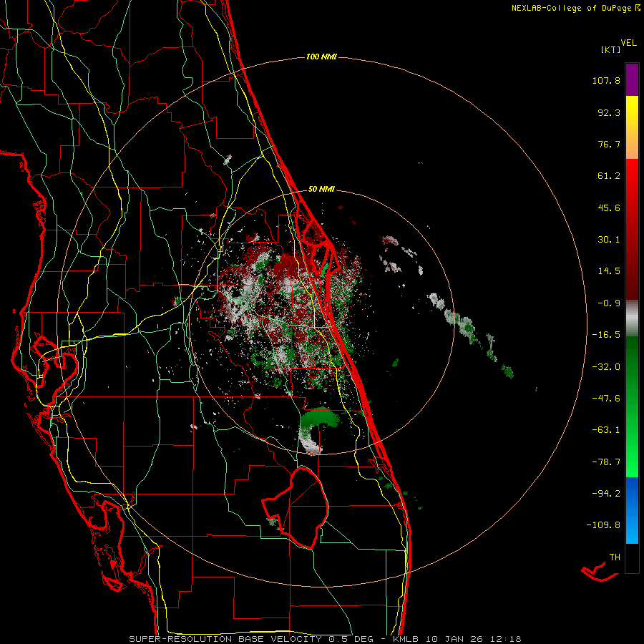Click the Super-Resolution Base Velocity caption
The image size is (644, 644).
[325, 639]
